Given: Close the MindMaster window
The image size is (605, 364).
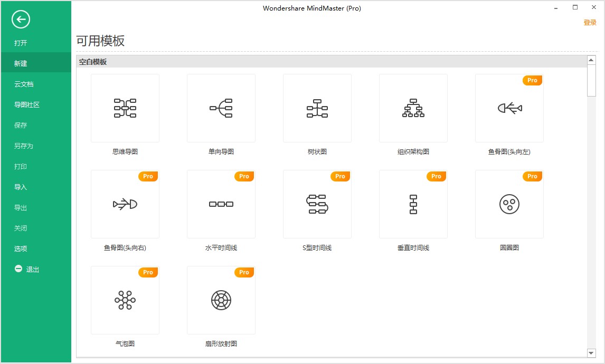Looking at the screenshot, I should coord(594,7).
